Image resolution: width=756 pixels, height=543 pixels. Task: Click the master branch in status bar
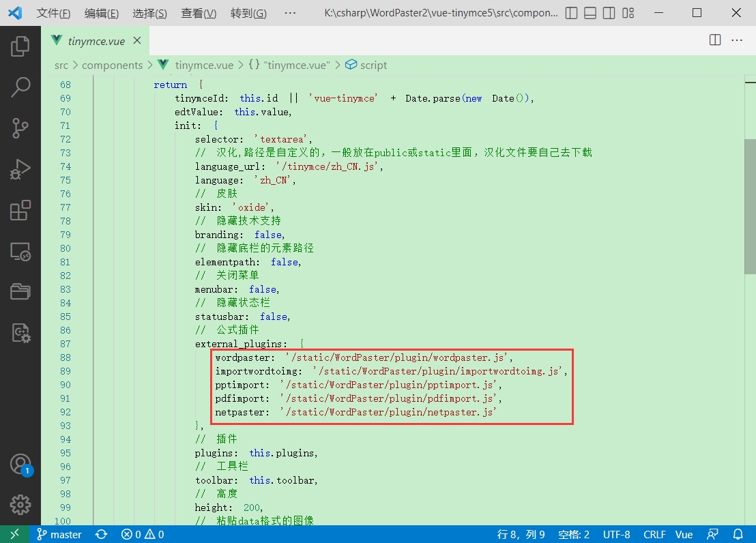[59, 535]
